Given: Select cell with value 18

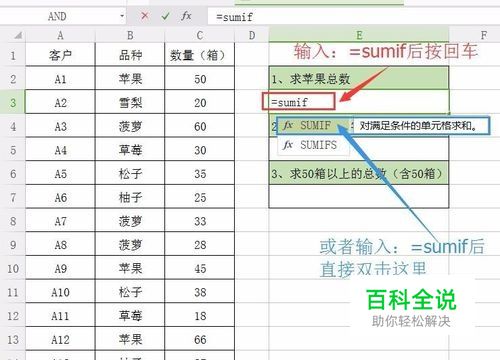Looking at the screenshot, I should 200,316.
